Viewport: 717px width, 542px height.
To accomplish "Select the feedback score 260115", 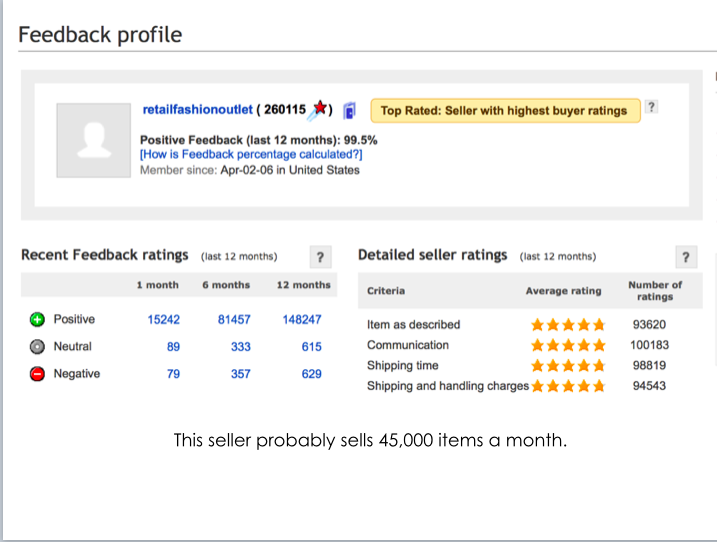I will [285, 110].
